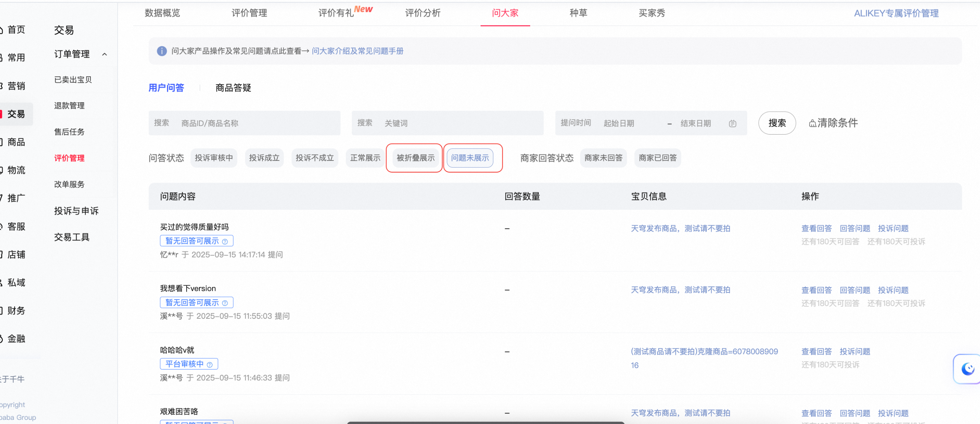This screenshot has height=424, width=980.
Task: Toggle the 正常展示 status filter
Action: coord(365,158)
